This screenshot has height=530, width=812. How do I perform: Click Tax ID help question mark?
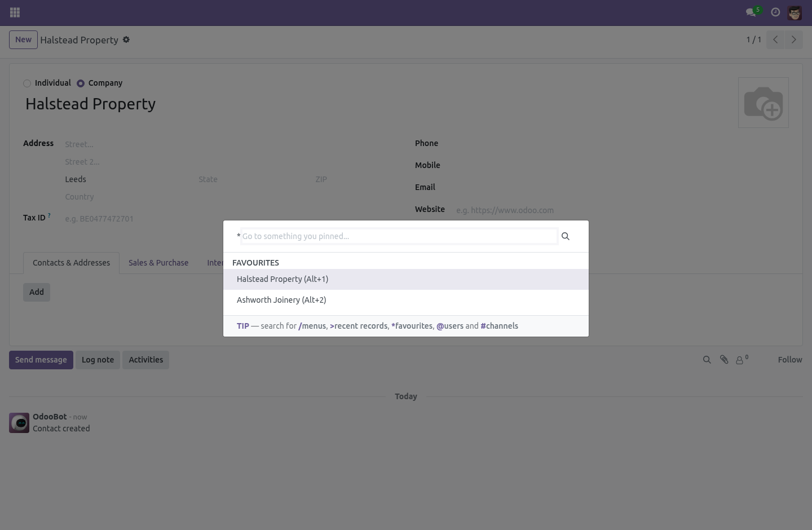(x=49, y=215)
